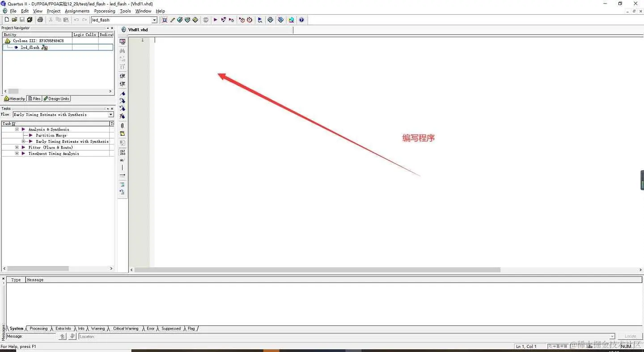Create a new file with toolbar icon
The height and width of the screenshot is (352, 644).
[7, 20]
